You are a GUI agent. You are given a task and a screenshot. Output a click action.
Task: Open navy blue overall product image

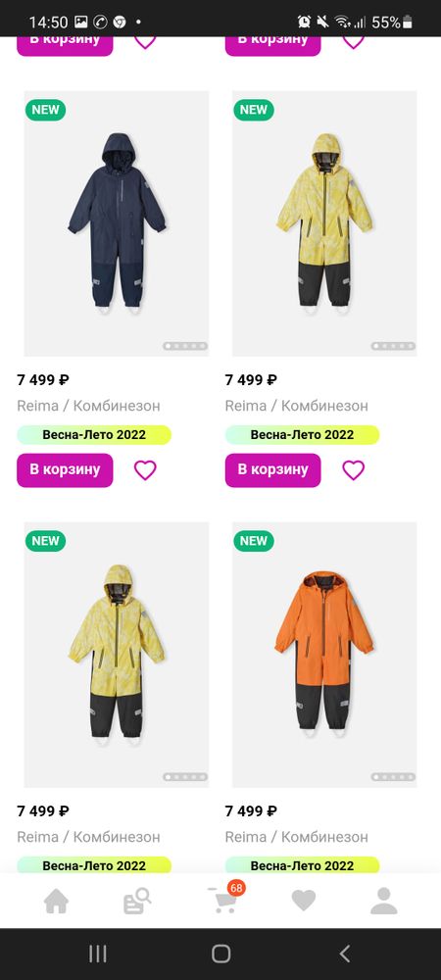117,223
